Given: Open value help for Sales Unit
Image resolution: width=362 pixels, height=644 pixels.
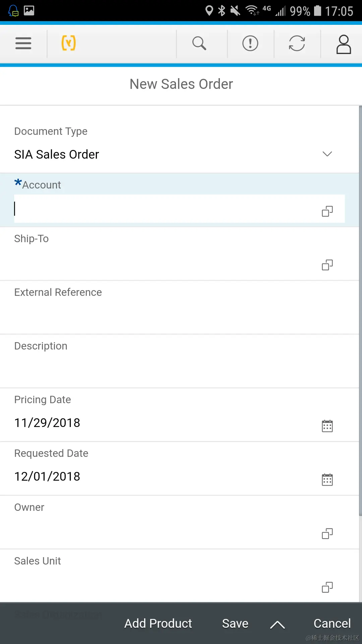Looking at the screenshot, I should pos(327,587).
